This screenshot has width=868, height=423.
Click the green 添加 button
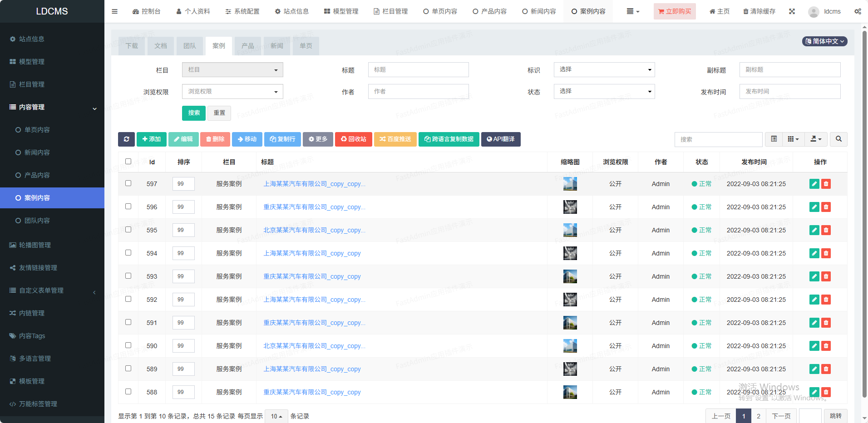(151, 139)
